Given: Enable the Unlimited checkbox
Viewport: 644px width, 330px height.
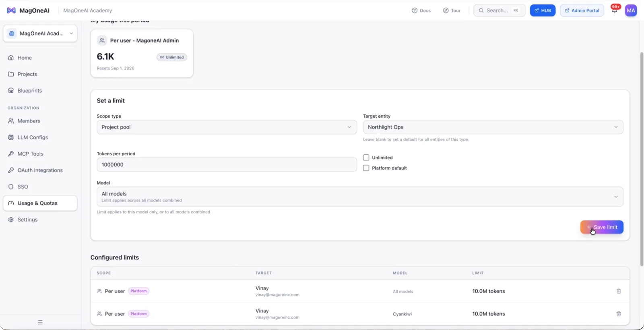Looking at the screenshot, I should tap(366, 158).
